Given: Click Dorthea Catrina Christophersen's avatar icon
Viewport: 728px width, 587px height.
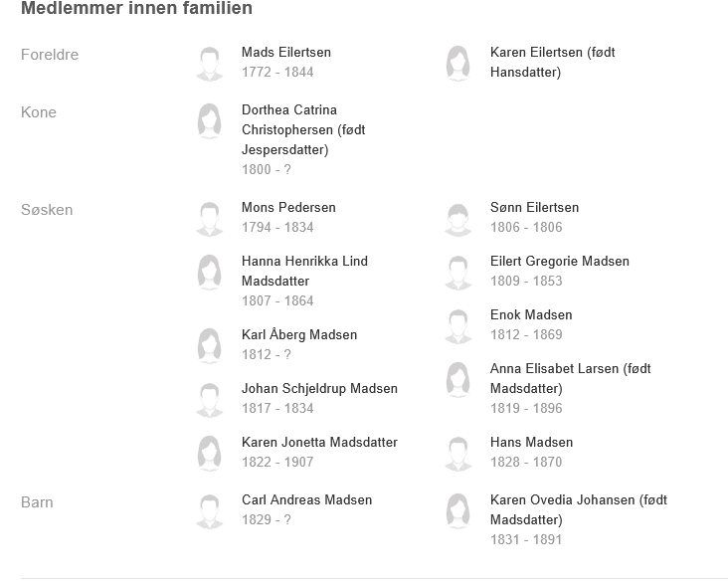Looking at the screenshot, I should coord(209,120).
